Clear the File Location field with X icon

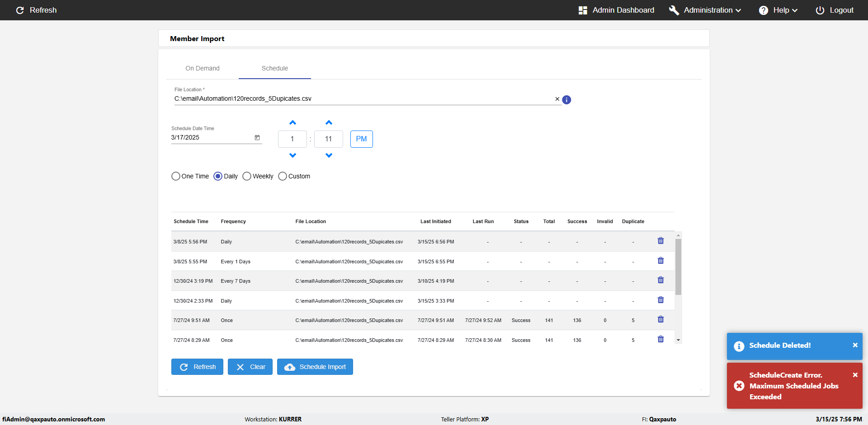point(557,99)
